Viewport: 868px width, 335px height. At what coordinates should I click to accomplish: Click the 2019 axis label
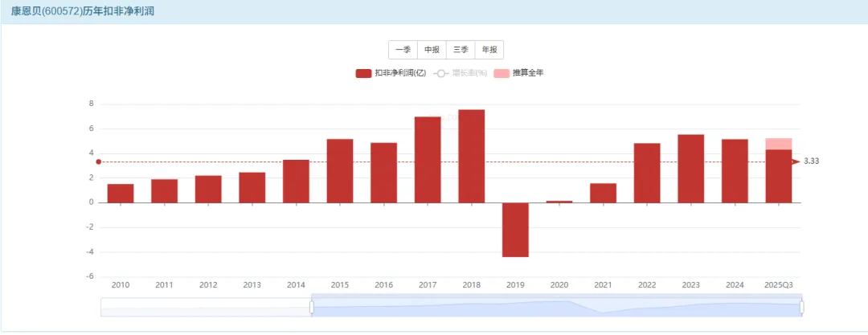click(515, 285)
